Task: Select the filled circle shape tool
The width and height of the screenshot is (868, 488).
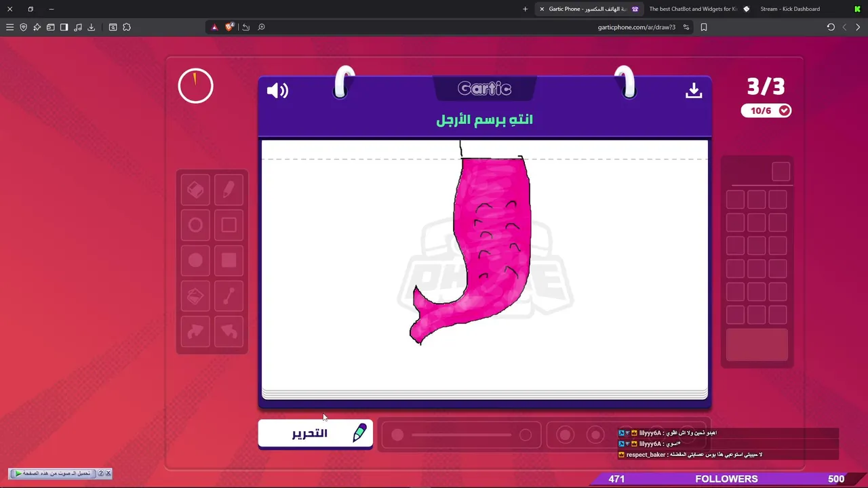Action: [x=195, y=260]
